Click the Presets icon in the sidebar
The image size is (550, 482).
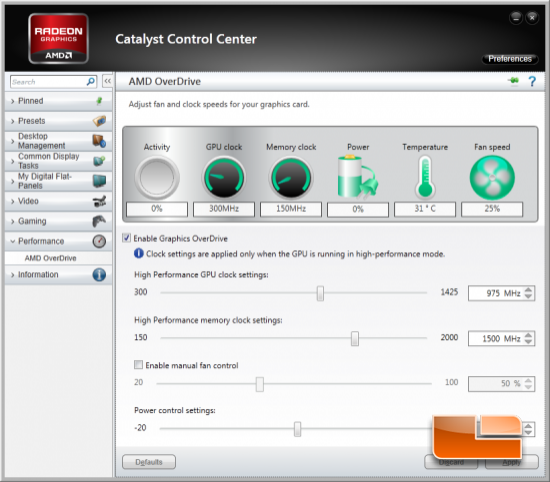click(99, 121)
